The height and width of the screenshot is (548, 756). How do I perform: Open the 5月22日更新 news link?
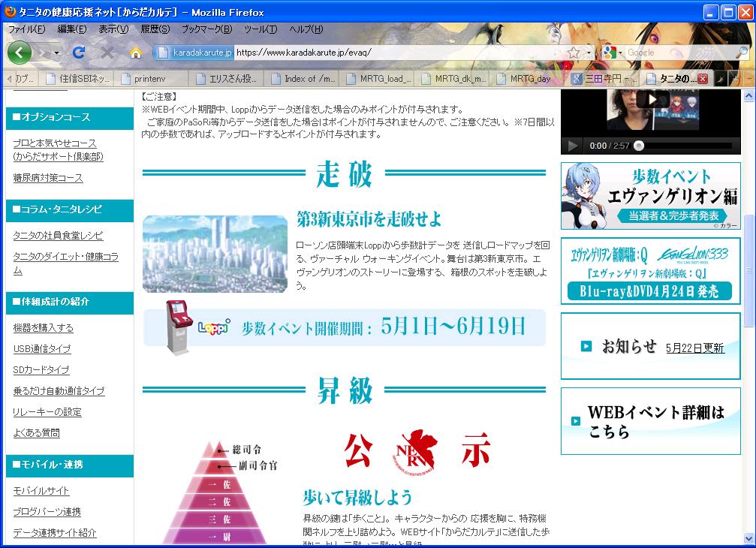(x=694, y=348)
